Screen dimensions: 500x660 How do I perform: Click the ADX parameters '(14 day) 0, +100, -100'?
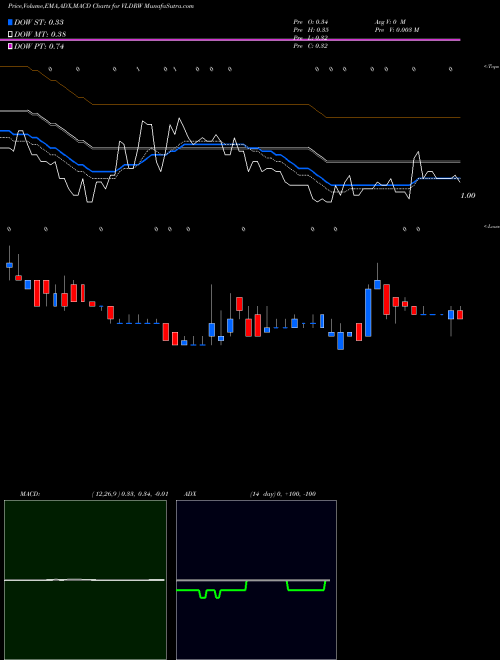click(283, 494)
